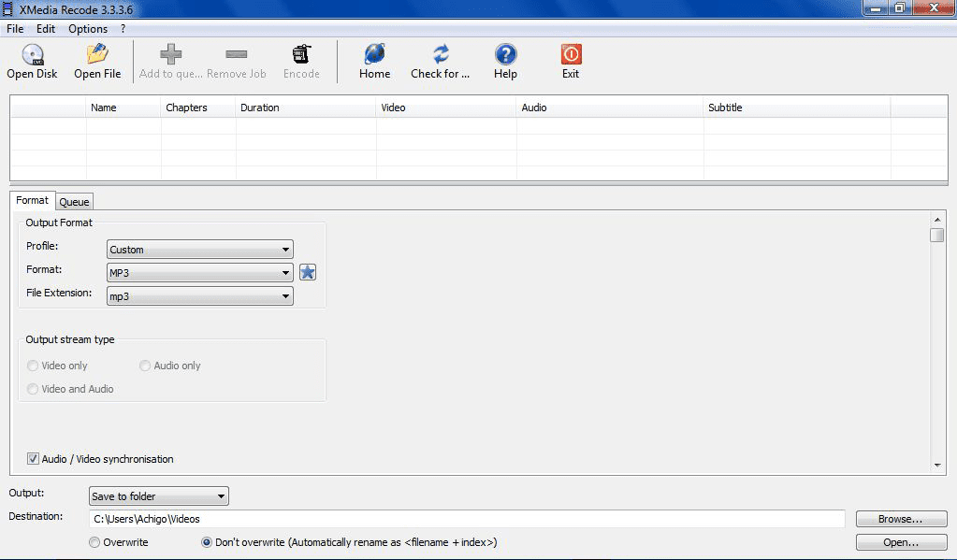Screen dimensions: 957x560
Task: Click the Audio column header
Action: [610, 108]
